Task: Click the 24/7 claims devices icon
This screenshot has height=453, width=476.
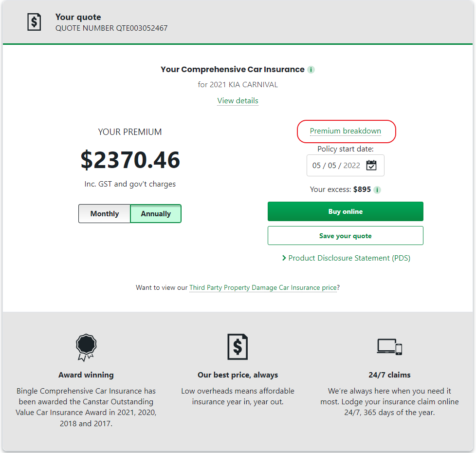Action: 389,347
